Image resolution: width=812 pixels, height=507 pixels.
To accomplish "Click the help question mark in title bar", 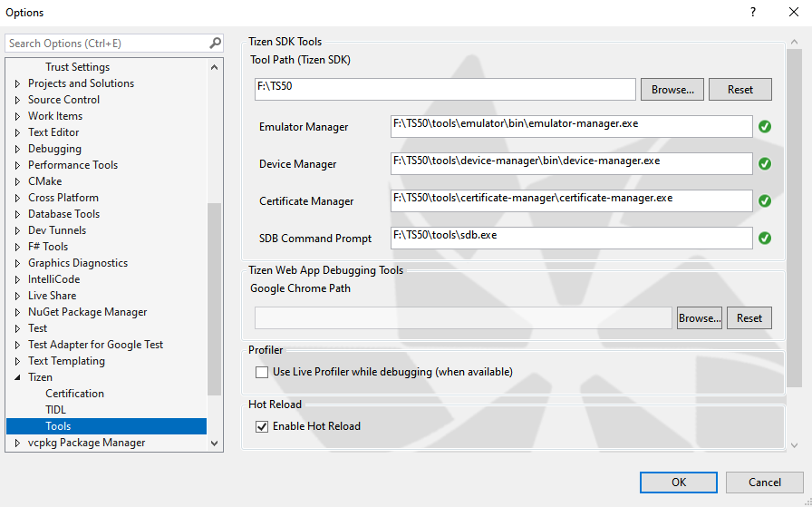I will pyautogui.click(x=752, y=13).
